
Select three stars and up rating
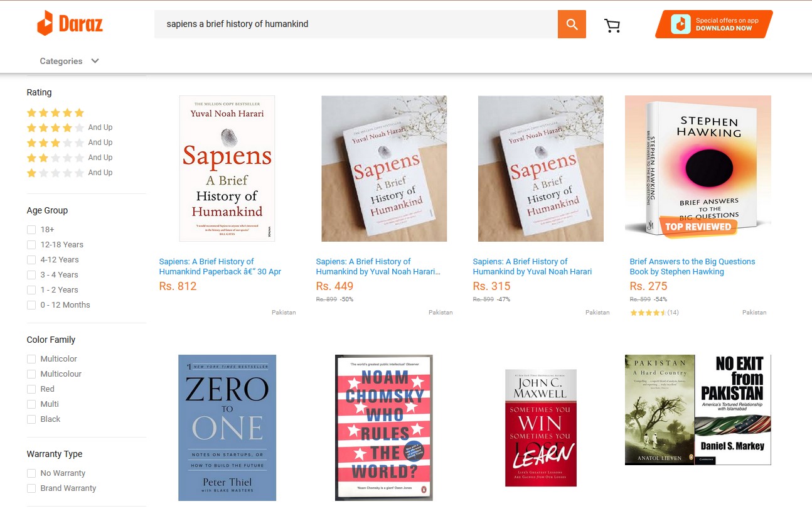click(69, 143)
